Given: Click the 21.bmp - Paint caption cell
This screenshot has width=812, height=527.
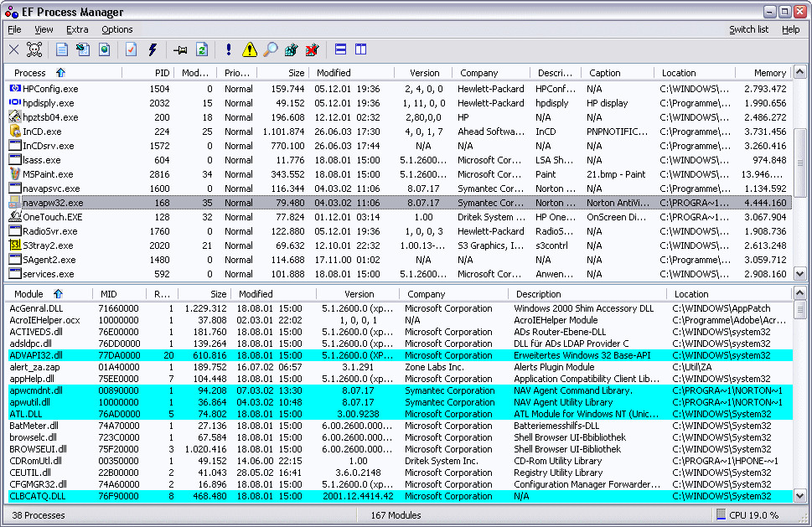Looking at the screenshot, I should (x=616, y=174).
